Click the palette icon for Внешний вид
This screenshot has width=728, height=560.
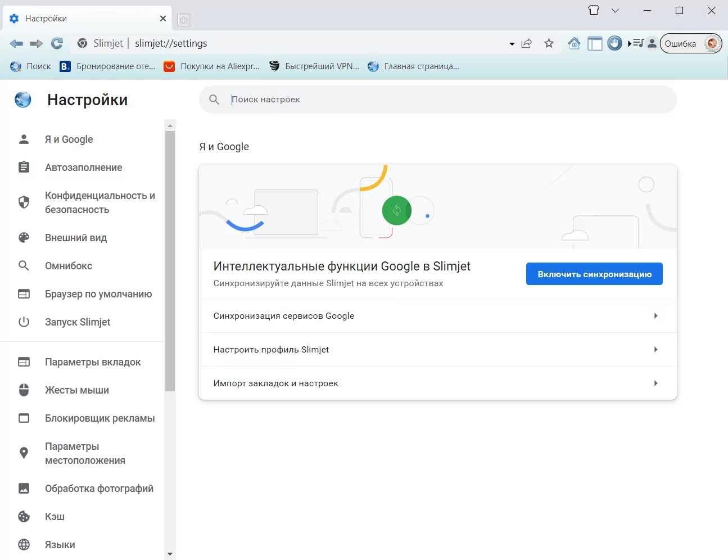click(x=24, y=238)
